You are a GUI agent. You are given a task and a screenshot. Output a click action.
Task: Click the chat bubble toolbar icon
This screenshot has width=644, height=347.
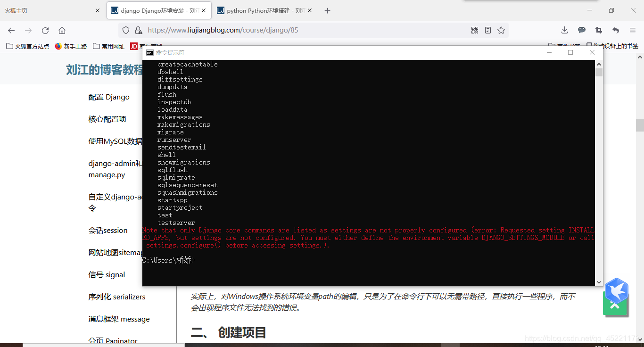pos(582,30)
